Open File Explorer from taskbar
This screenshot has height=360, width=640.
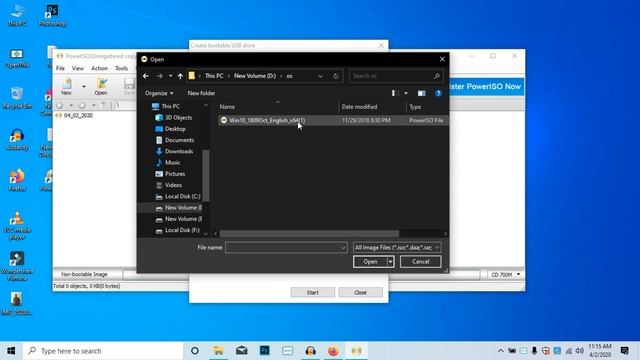point(218,351)
